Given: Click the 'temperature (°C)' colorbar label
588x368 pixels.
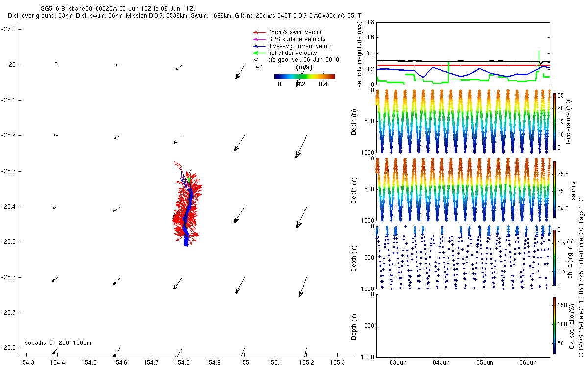Looking at the screenshot, I should [x=569, y=122].
